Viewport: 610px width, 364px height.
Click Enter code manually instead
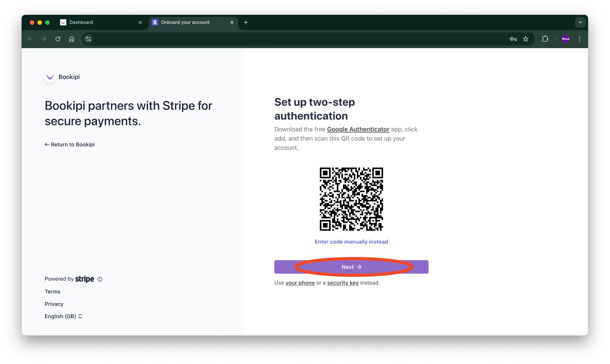pyautogui.click(x=351, y=242)
